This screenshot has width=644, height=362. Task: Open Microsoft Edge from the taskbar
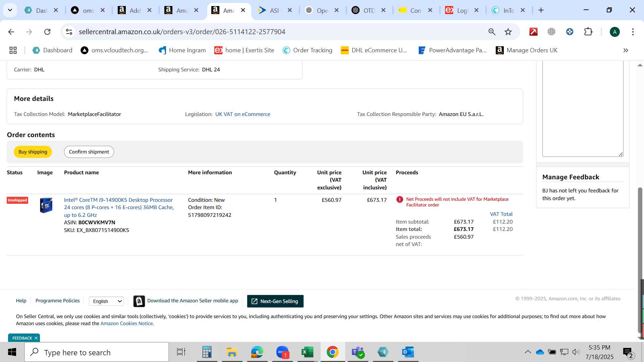click(257, 352)
